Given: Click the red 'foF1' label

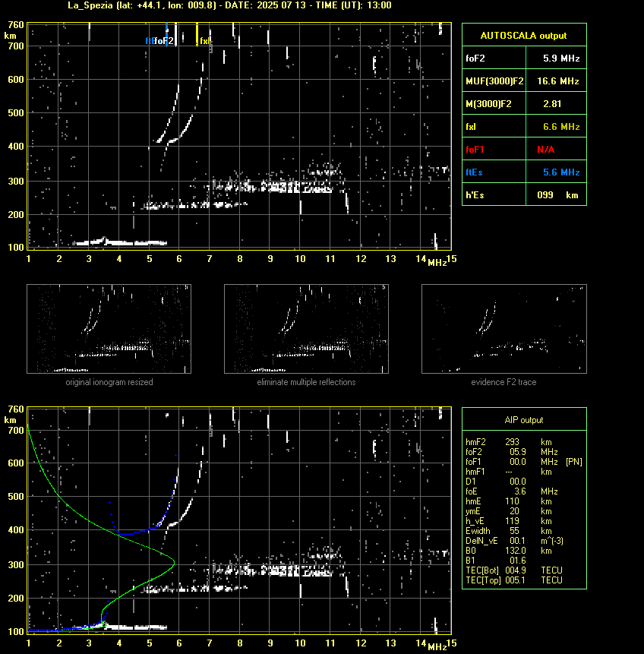Looking at the screenshot, I should 475,150.
